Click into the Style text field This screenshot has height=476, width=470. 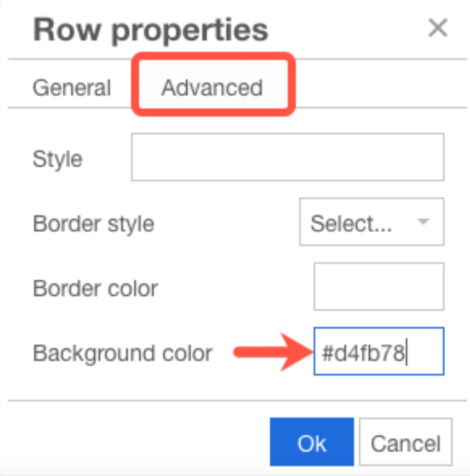tap(288, 157)
